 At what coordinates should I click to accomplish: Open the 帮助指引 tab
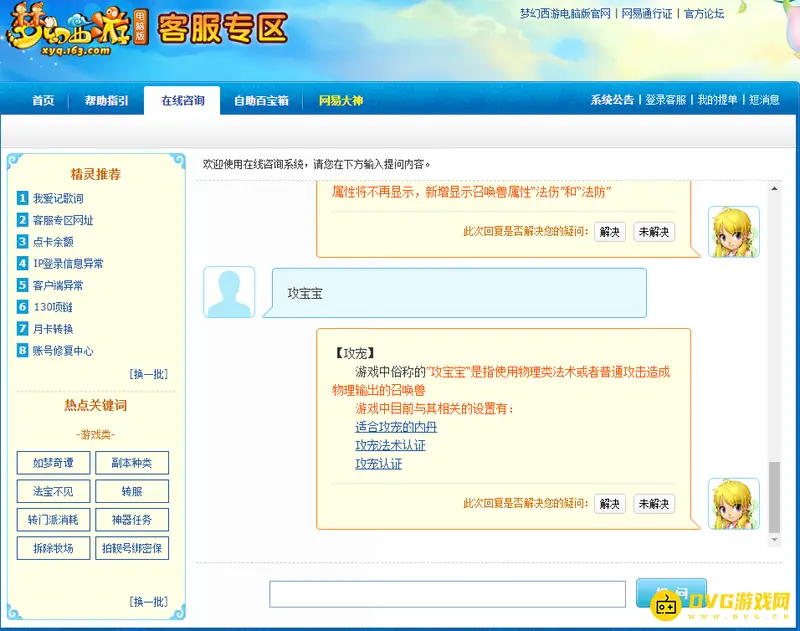(106, 100)
